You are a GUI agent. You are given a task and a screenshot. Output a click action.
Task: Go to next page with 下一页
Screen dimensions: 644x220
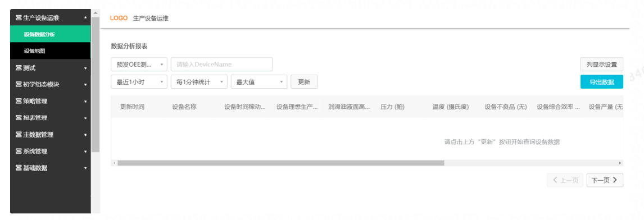605,180
